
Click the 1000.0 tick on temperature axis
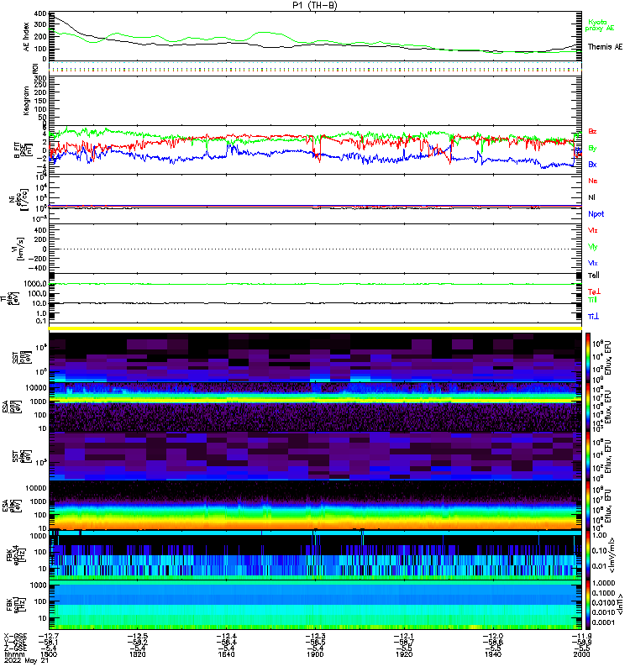pyautogui.click(x=35, y=284)
